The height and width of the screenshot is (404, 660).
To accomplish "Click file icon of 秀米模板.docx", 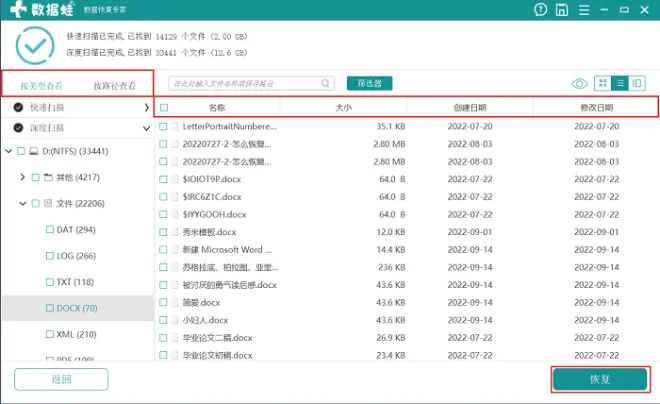I will [175, 232].
